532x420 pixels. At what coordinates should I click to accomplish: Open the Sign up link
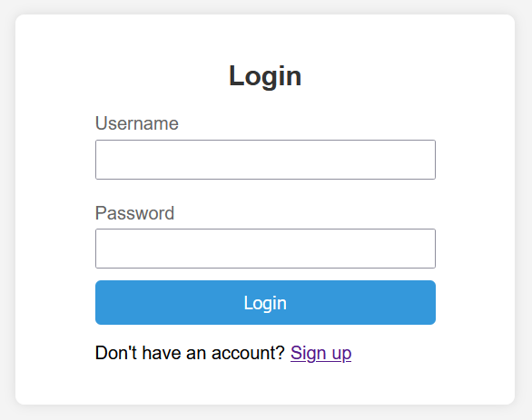coord(320,353)
